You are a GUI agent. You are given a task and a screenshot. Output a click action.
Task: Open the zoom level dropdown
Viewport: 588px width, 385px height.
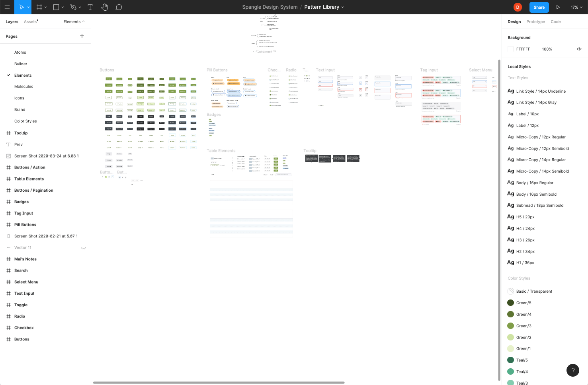[x=576, y=7]
